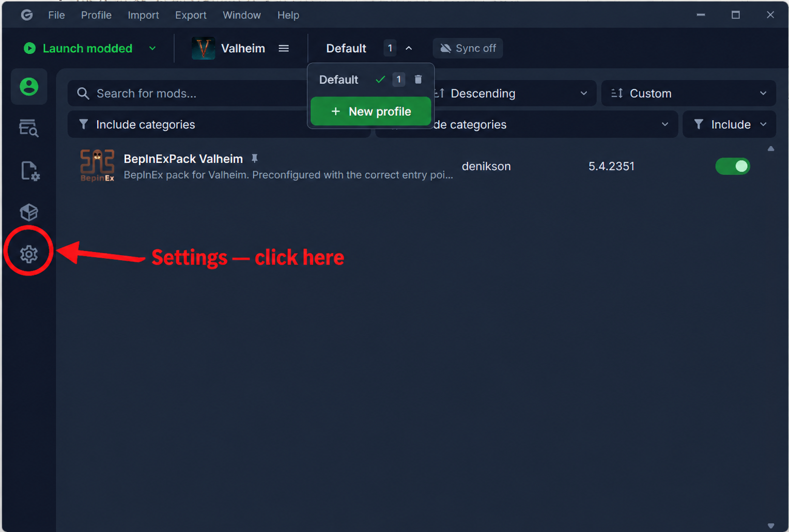Click the scroll up arrow of mod list
The image size is (789, 532).
771,149
